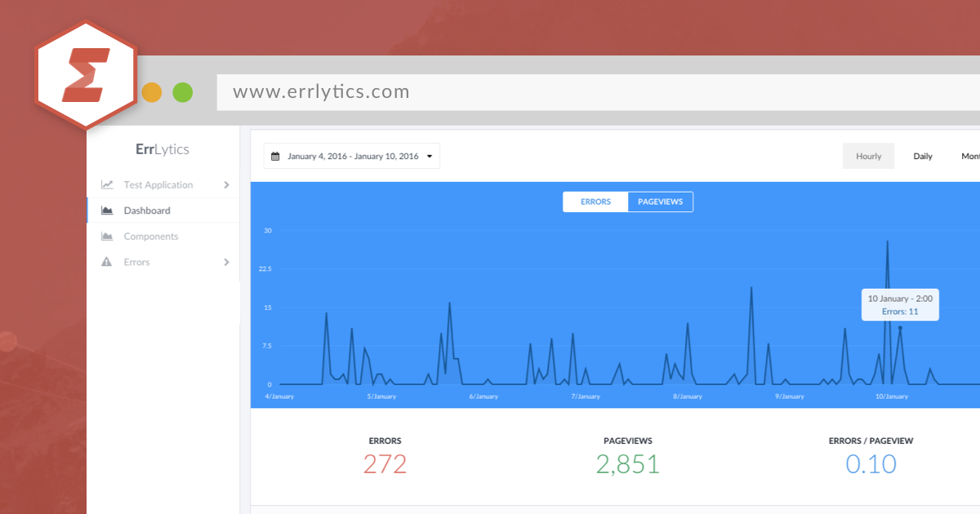Click the hexagonal Sigma ErrLytics logo
Image resolution: width=980 pixels, height=514 pixels.
[x=85, y=72]
